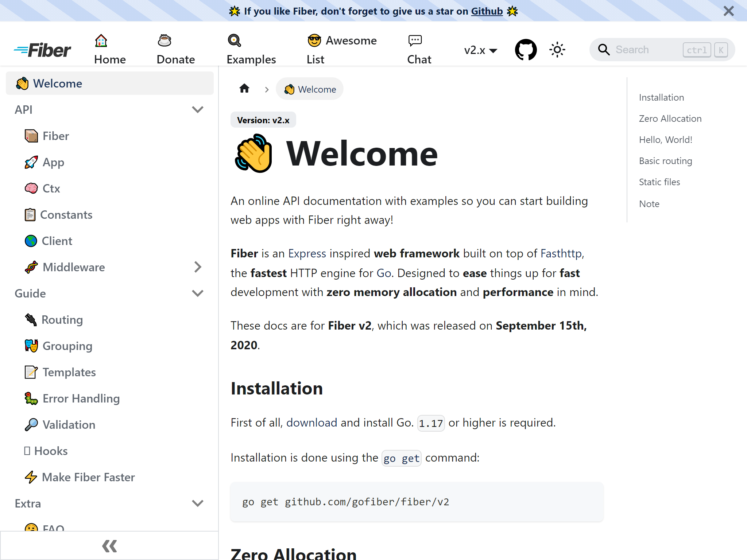This screenshot has width=747, height=560.
Task: Open the GitHub repository icon
Action: [x=526, y=50]
